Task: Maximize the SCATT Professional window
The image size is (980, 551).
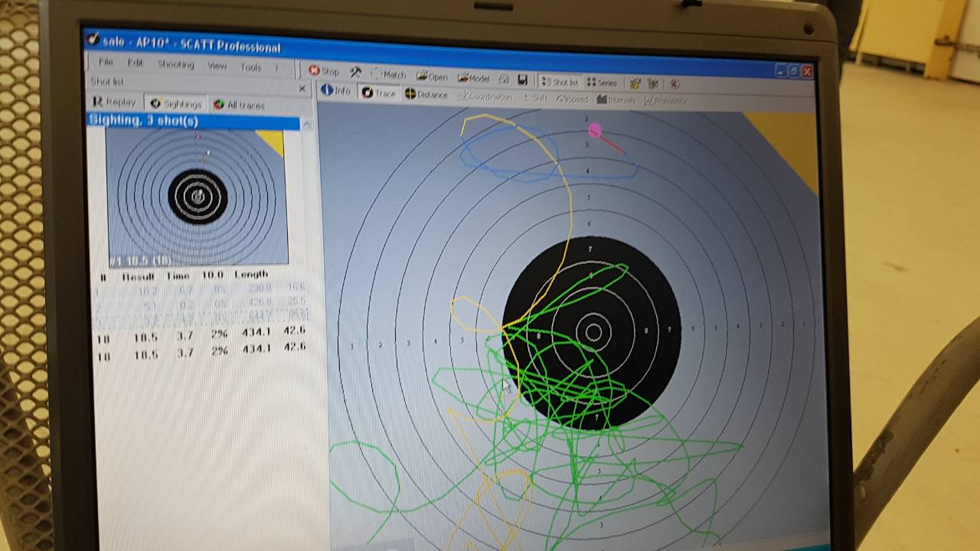Action: tap(793, 71)
